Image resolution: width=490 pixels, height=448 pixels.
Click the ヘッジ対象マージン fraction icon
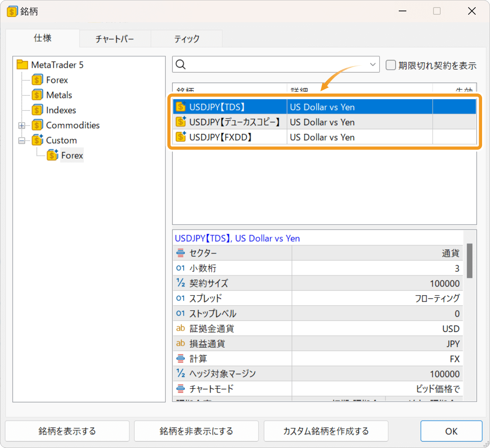pos(181,373)
